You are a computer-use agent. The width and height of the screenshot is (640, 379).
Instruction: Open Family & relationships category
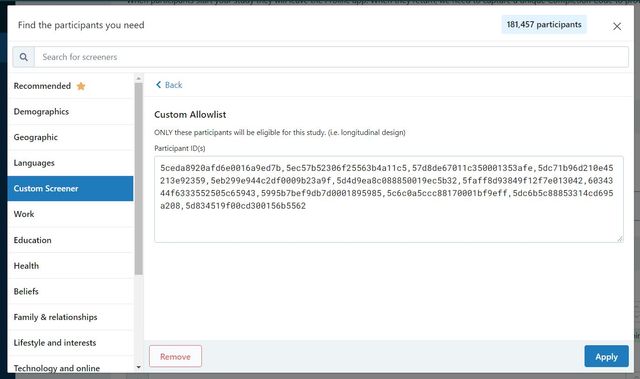(70, 317)
